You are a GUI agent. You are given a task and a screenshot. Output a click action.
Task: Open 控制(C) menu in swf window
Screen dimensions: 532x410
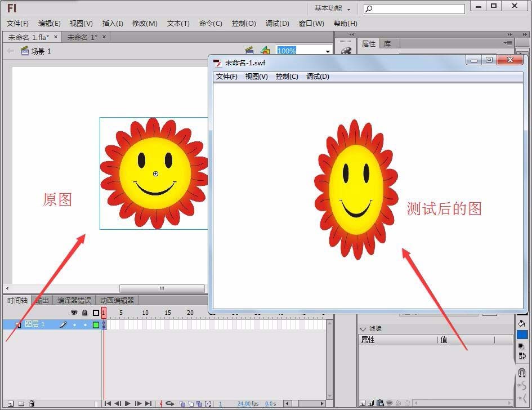[287, 77]
